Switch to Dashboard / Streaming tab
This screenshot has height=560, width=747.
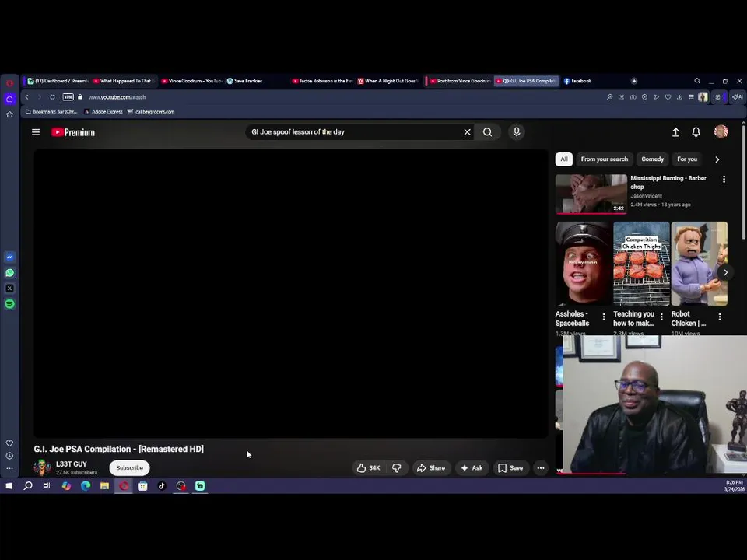click(x=58, y=81)
